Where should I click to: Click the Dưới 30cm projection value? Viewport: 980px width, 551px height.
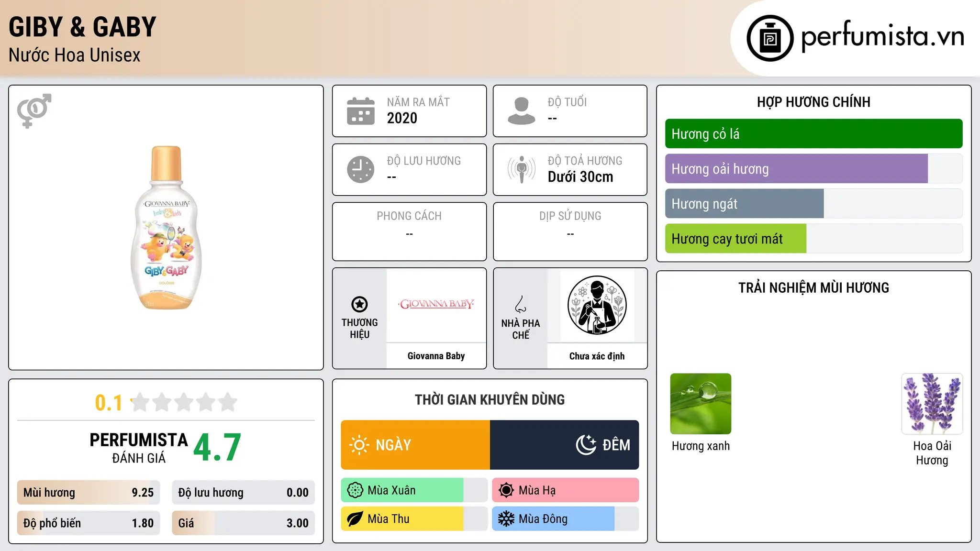click(x=580, y=177)
